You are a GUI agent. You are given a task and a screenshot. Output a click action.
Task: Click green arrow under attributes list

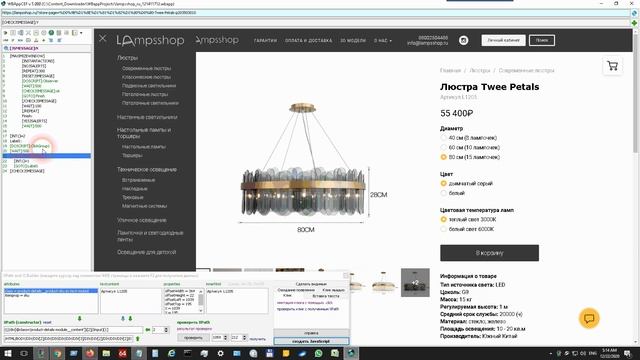(80, 318)
